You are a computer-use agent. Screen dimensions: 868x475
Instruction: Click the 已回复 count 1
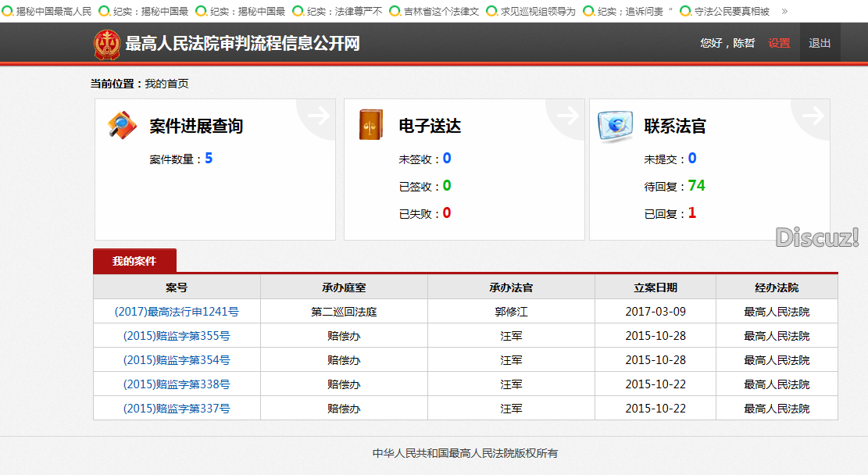(x=692, y=212)
